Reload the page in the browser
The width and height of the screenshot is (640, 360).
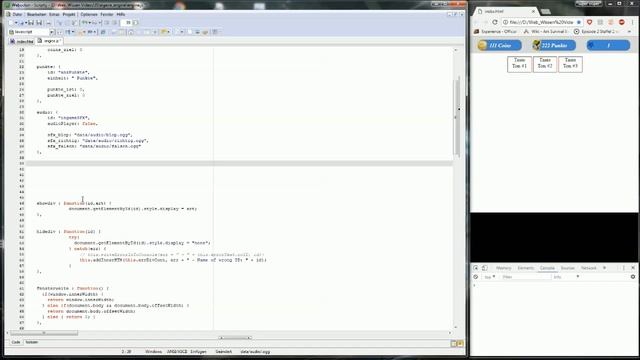tap(495, 22)
